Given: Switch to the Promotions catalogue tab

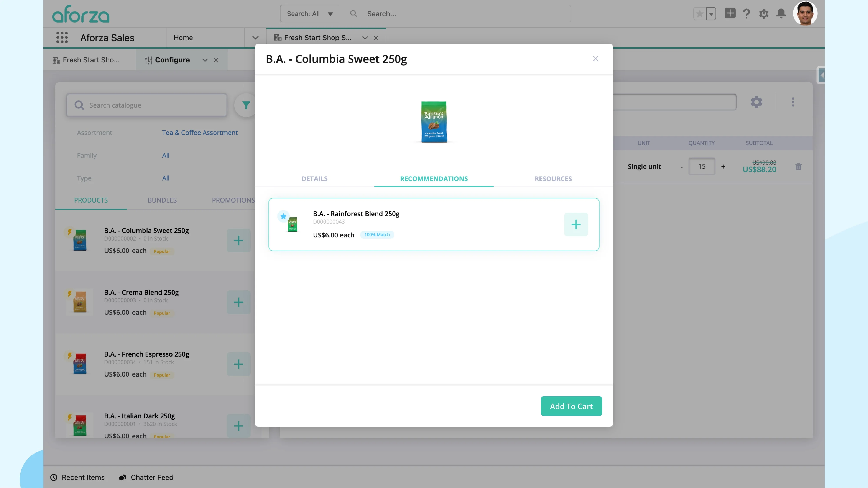Looking at the screenshot, I should [233, 200].
